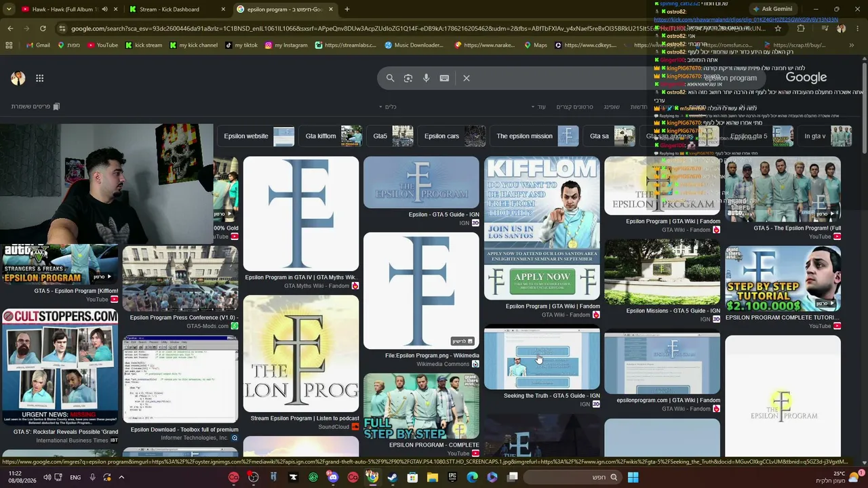Open Discord from the taskbar
The image size is (868, 488).
coord(332,477)
